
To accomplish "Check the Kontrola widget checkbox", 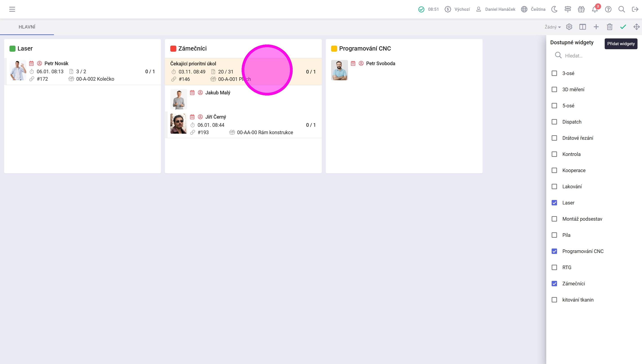I will pyautogui.click(x=554, y=154).
